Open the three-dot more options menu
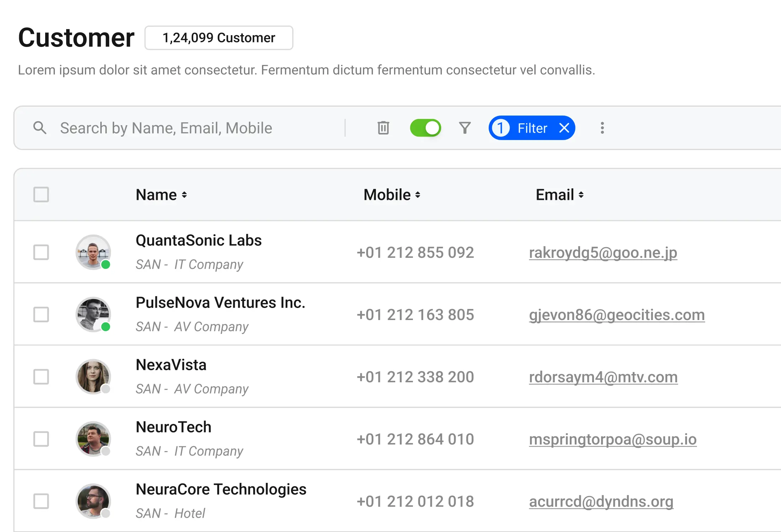Screen dimensions: 781x532 point(602,128)
